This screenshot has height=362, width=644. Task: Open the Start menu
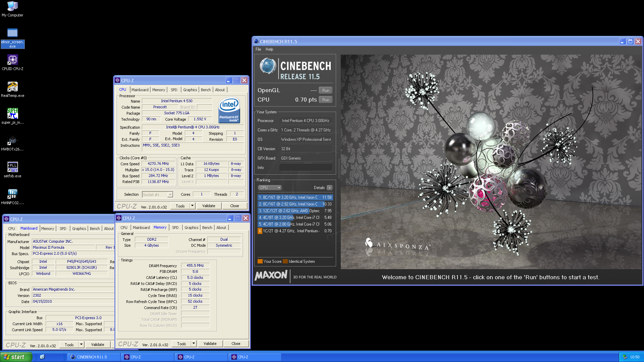coord(16,357)
